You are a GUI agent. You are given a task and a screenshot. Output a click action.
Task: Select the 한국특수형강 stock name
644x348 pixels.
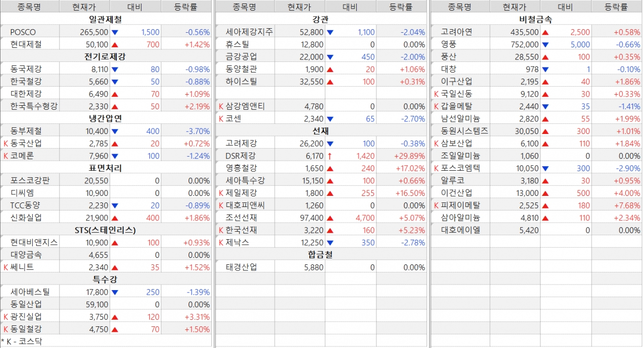(34, 106)
